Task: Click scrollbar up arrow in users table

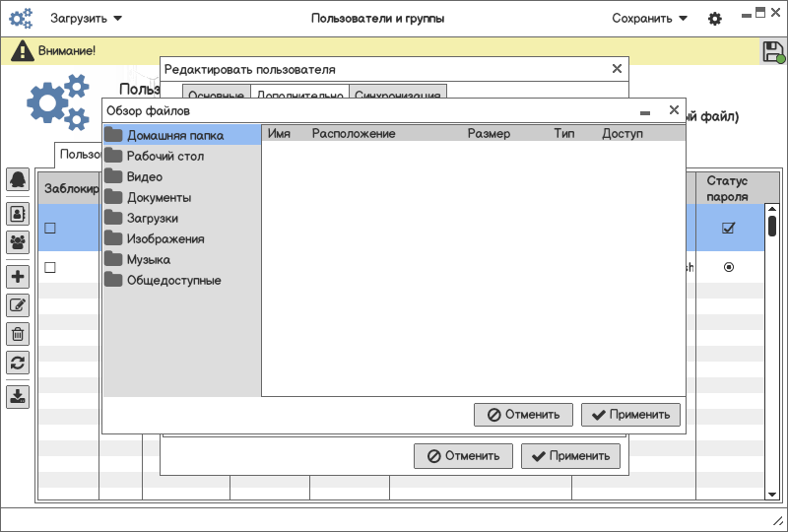Action: coord(772,209)
